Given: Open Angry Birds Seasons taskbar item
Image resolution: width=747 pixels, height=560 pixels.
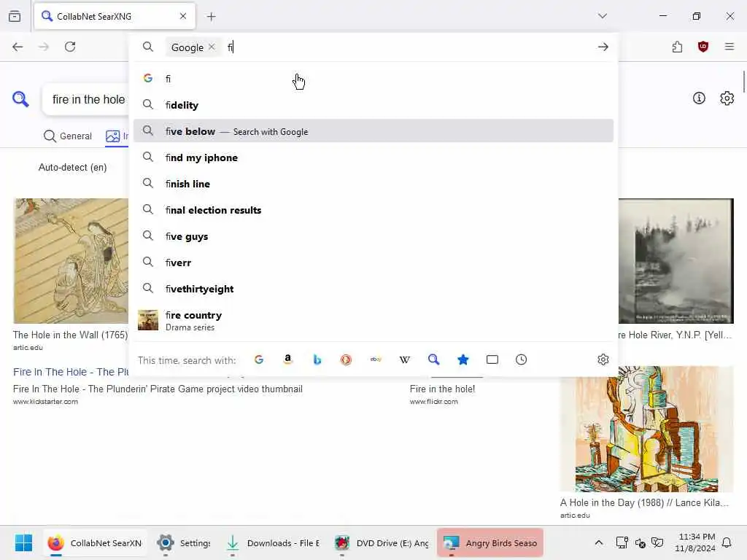Looking at the screenshot, I should [x=490, y=542].
